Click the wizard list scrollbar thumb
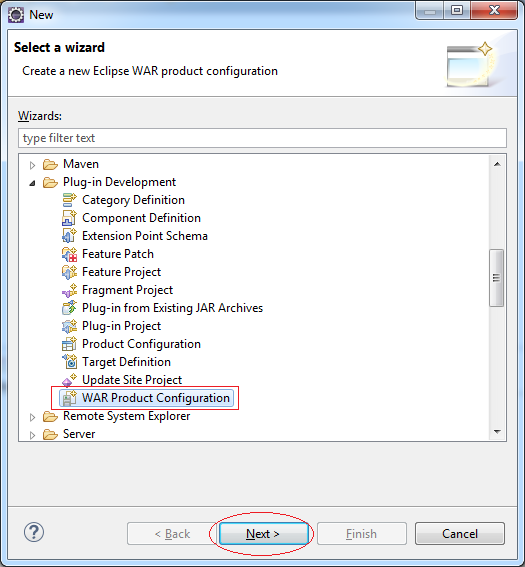525x567 pixels. (x=496, y=278)
